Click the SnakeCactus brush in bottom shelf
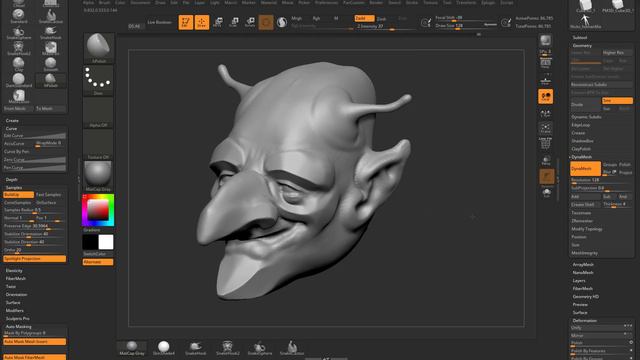Image resolution: width=640 pixels, height=360 pixels. pyautogui.click(x=292, y=348)
